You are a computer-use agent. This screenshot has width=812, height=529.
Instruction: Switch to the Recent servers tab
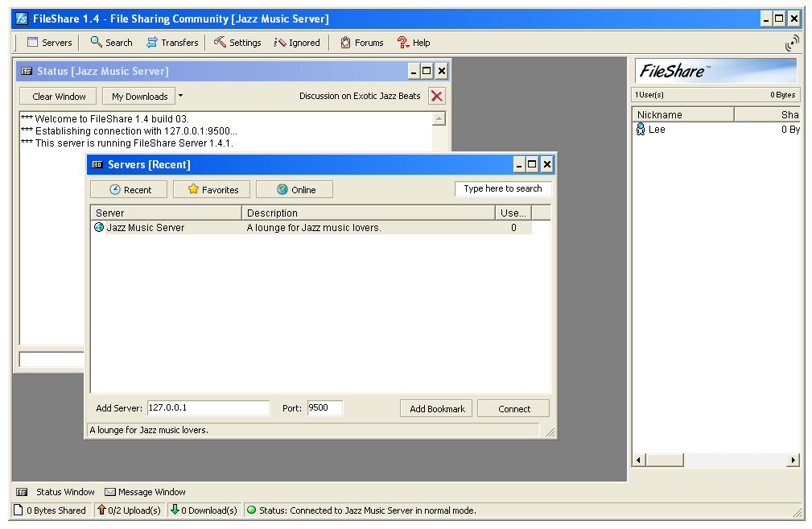(130, 190)
